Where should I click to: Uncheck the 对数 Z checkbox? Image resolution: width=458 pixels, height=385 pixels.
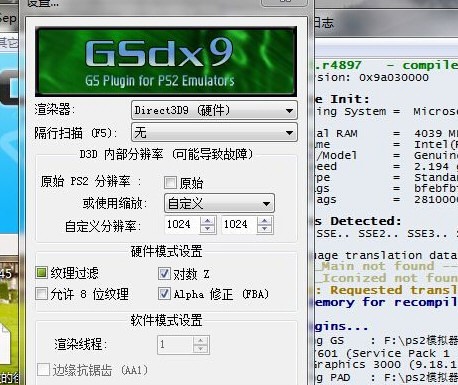pos(164,274)
